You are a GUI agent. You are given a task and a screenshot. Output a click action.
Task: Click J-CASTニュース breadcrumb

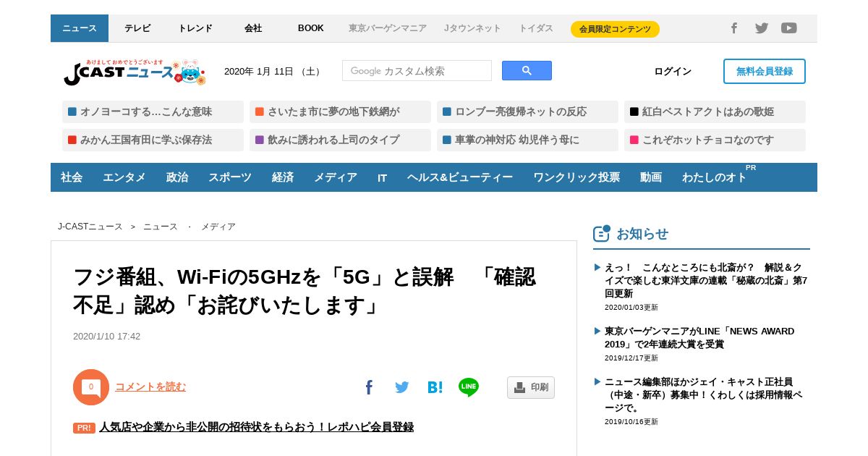pos(90,227)
